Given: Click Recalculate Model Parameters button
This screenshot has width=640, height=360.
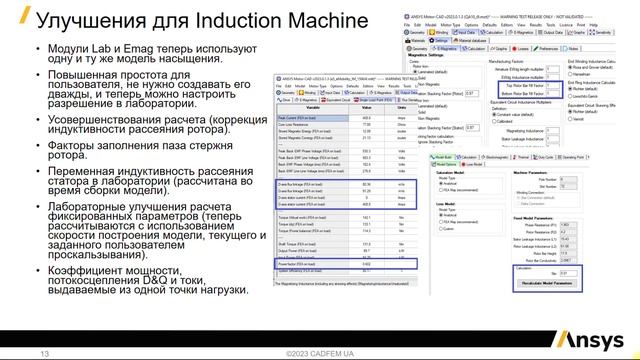Looking at the screenshot, I should [547, 283].
